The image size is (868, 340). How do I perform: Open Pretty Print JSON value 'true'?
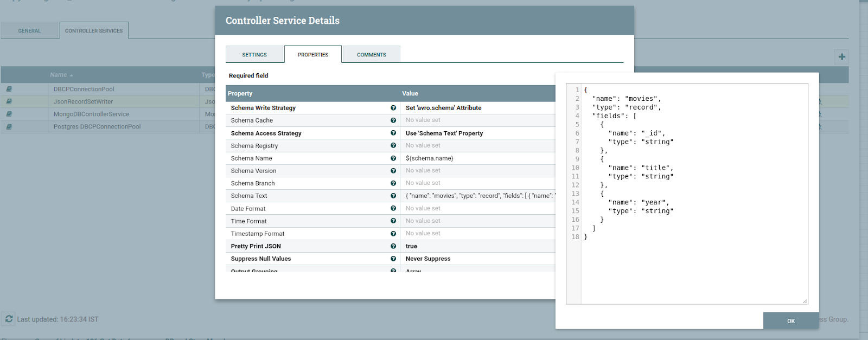[x=412, y=246]
